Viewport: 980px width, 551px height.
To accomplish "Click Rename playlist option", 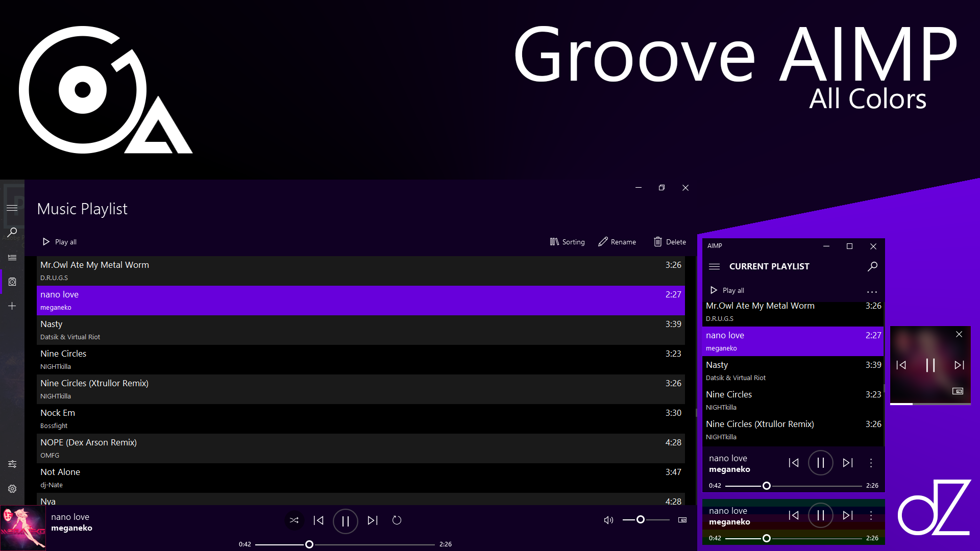I will tap(617, 242).
